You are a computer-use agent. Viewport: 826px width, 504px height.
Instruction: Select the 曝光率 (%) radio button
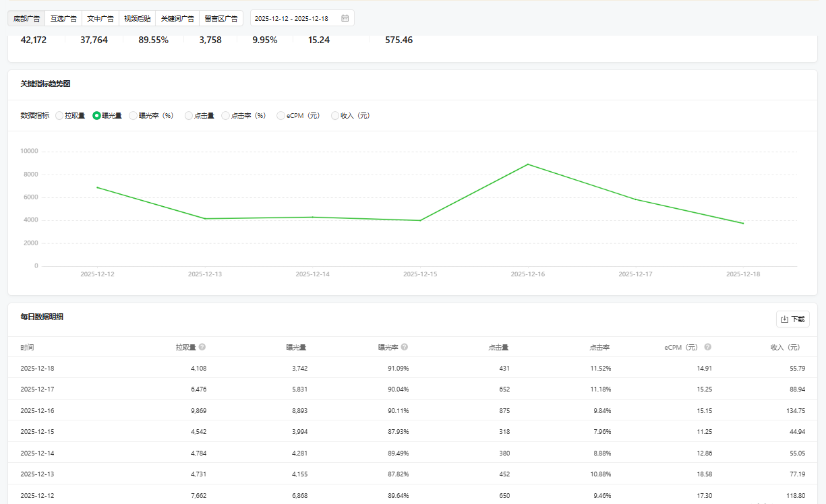pos(134,116)
